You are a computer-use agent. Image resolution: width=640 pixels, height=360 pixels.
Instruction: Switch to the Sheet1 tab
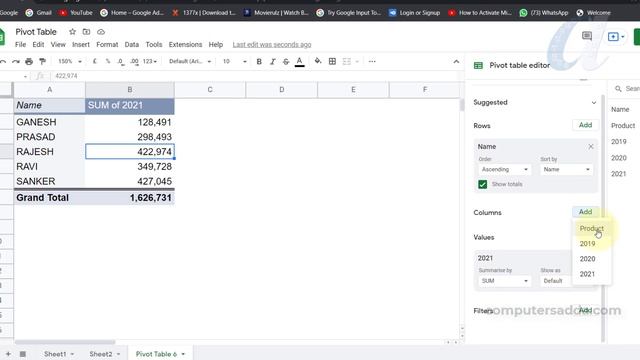point(55,354)
